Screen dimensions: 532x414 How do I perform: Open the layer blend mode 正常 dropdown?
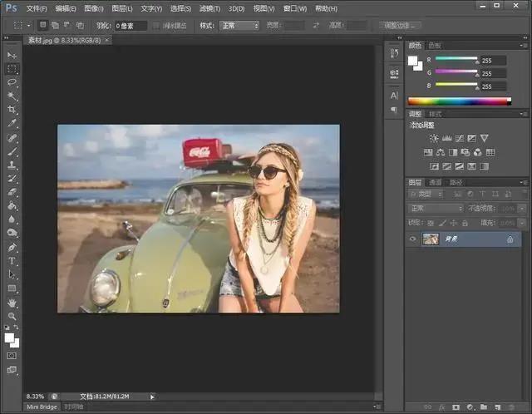click(x=436, y=209)
